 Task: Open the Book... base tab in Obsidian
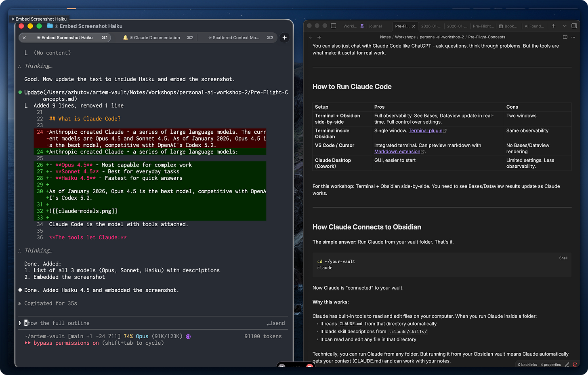click(508, 26)
